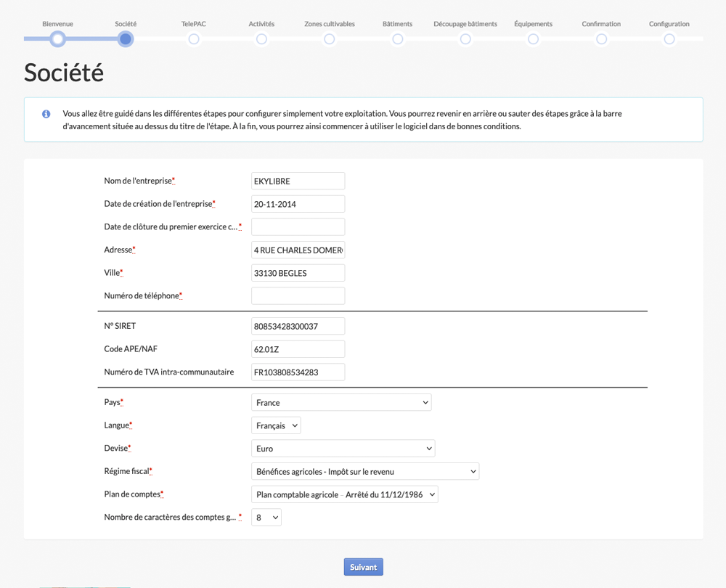
Task: Click the empty first fiscal year closing date field
Action: 298,227
